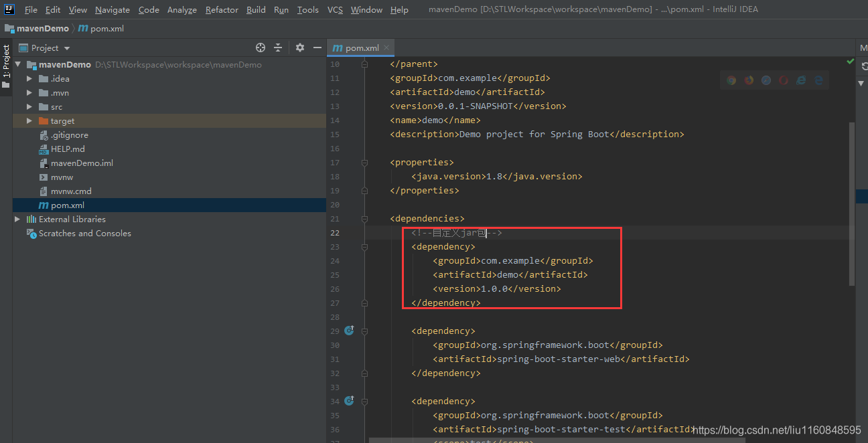Click the mvnw script file icon
This screenshot has width=868, height=443.
click(x=44, y=177)
